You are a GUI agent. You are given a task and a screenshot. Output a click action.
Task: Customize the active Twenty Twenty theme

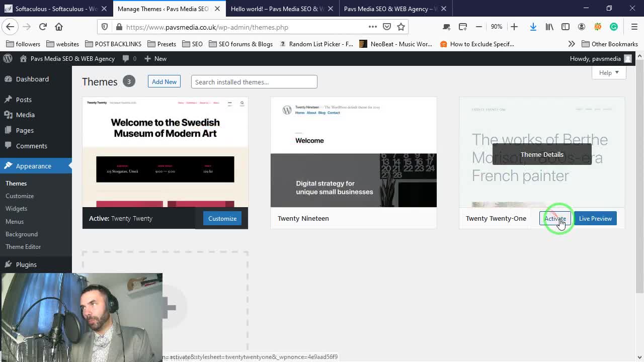(x=222, y=219)
